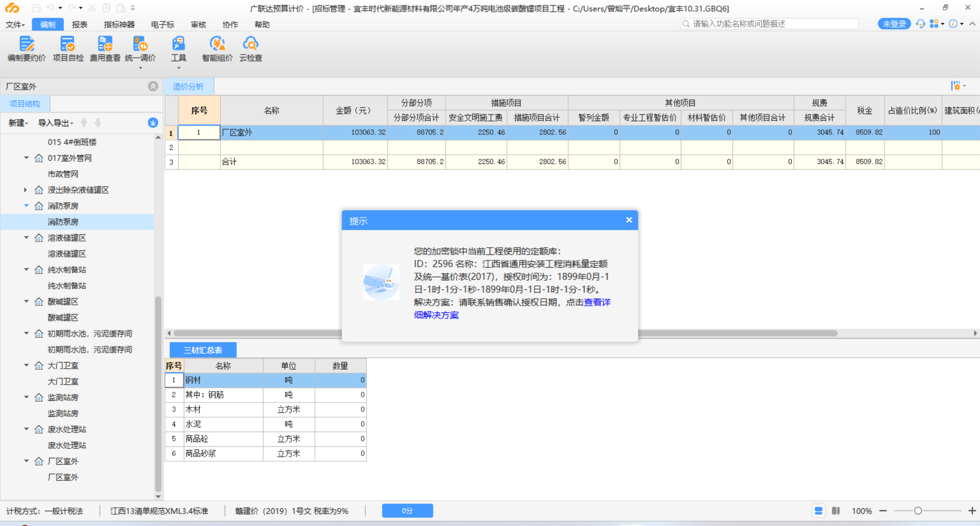Click the 广联达 cloud logo icon

tap(12, 8)
